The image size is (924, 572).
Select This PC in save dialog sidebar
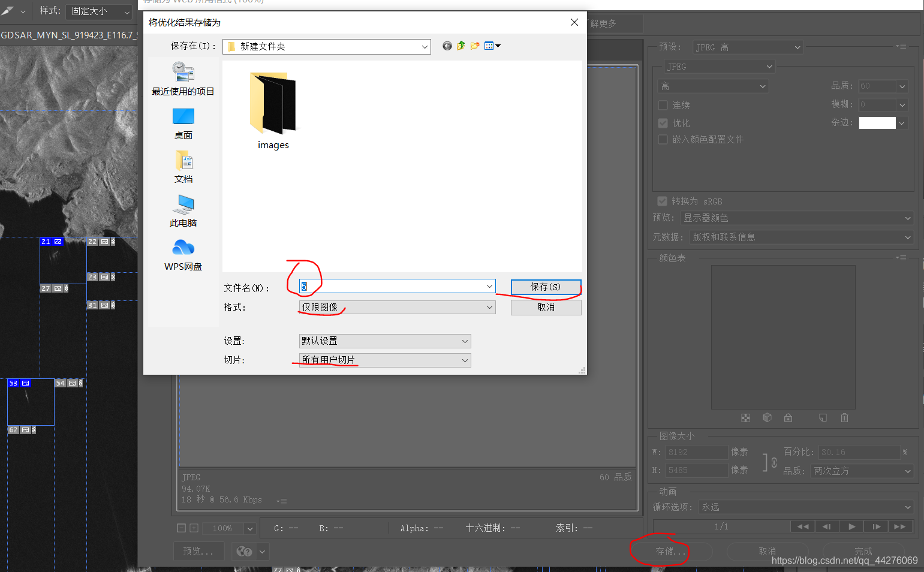pyautogui.click(x=183, y=211)
